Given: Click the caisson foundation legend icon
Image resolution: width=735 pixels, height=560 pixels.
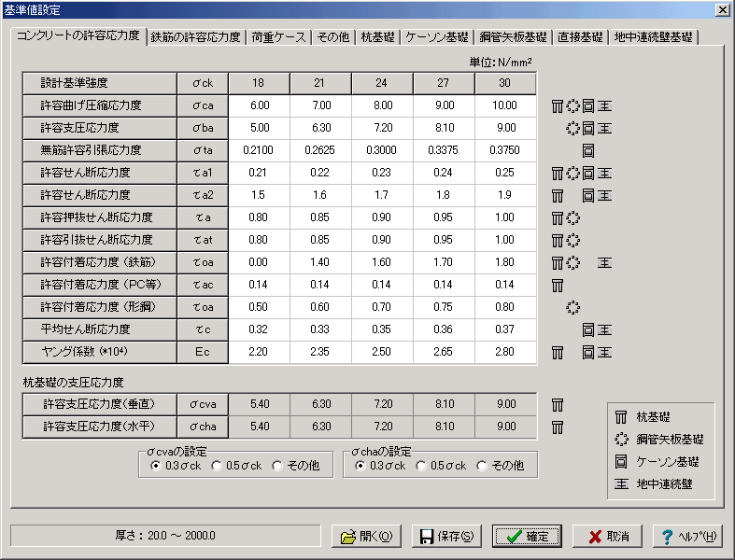Looking at the screenshot, I should (621, 462).
